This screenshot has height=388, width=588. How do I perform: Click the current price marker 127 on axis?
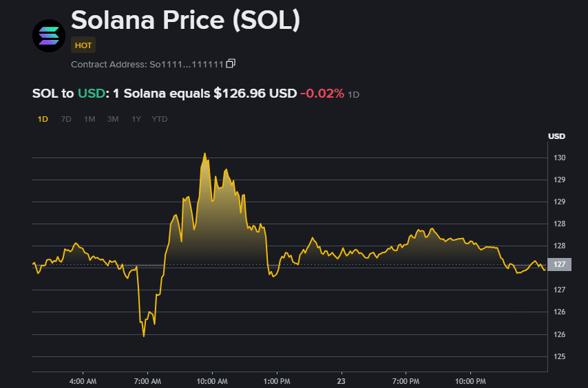(559, 265)
